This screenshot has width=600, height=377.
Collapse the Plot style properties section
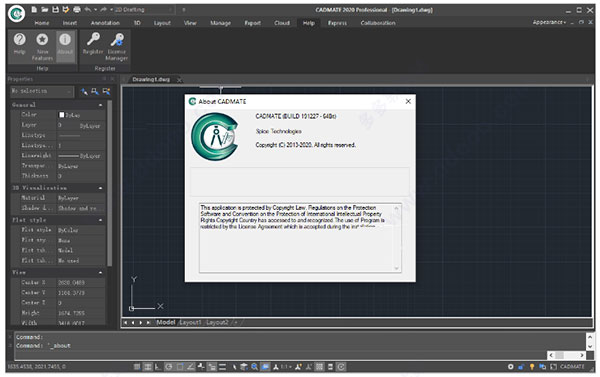100,220
